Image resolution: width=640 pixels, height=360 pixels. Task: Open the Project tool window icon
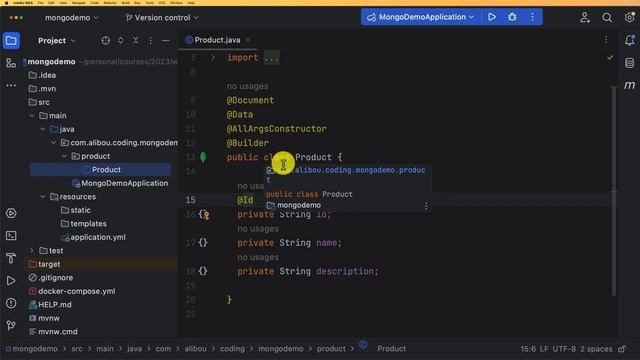click(x=11, y=40)
